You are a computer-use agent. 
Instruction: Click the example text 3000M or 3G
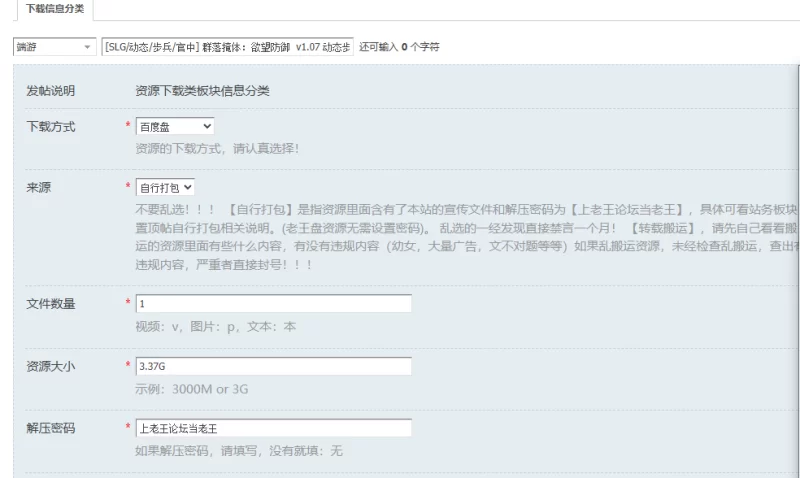coord(210,389)
